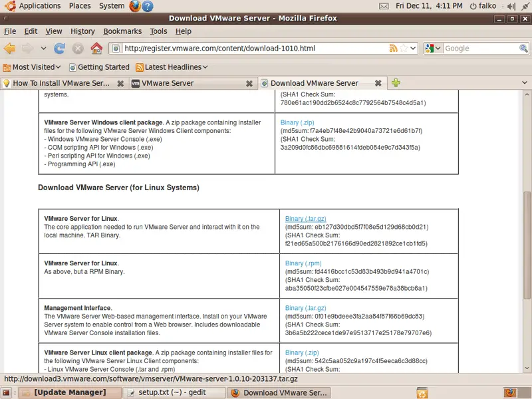Click the Trash icon in bottom panel

(422, 392)
